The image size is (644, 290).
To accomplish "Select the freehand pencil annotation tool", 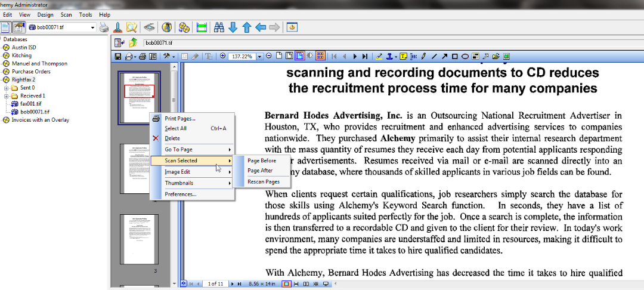I will [x=424, y=56].
